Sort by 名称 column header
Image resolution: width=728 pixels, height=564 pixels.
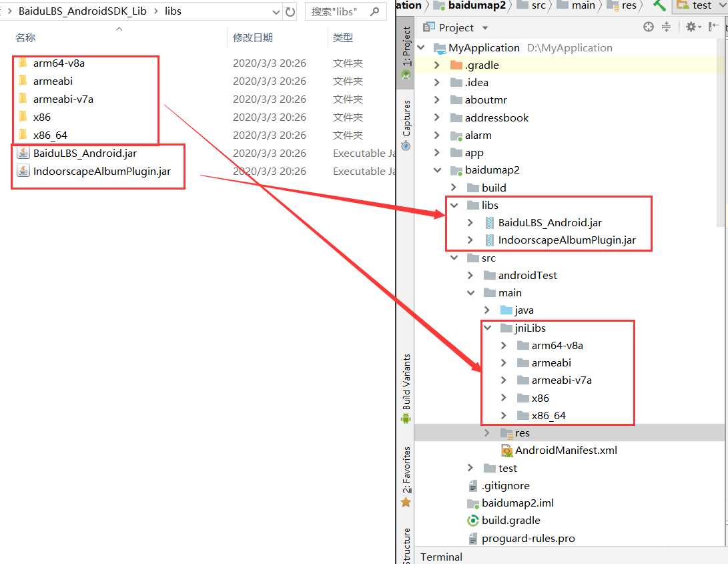[x=25, y=37]
